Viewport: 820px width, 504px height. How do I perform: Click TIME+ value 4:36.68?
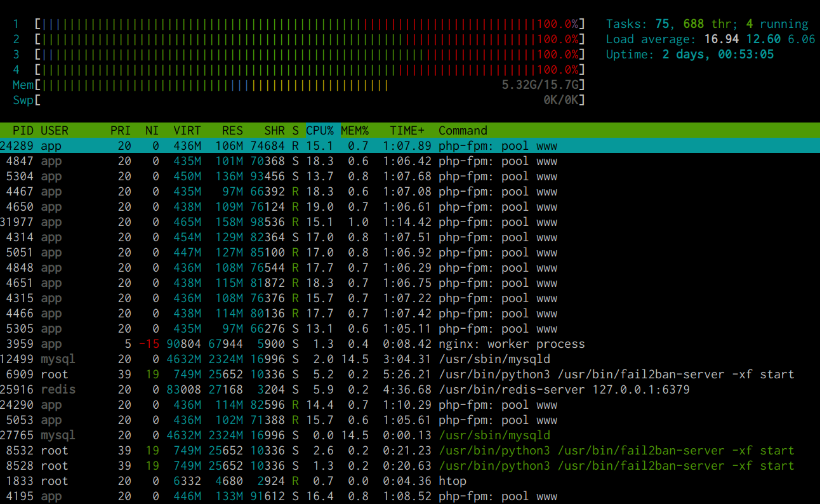coord(407,390)
